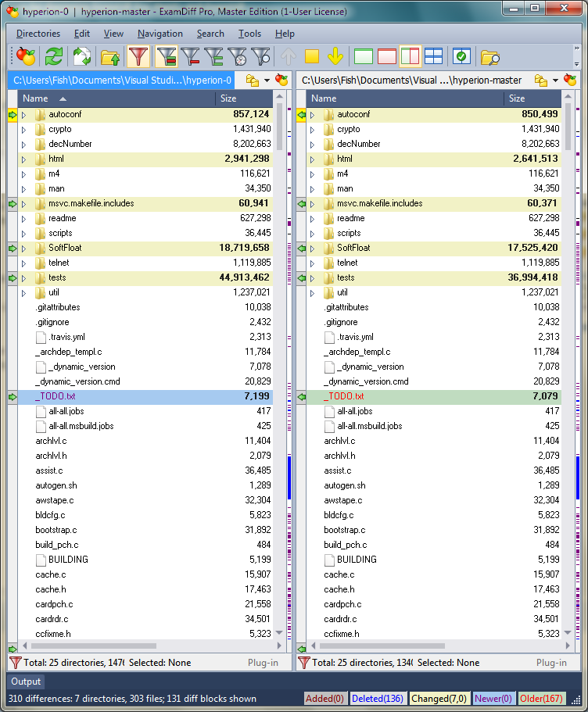The width and height of the screenshot is (588, 712).
Task: Sort right pane by Name column header
Action: click(x=405, y=98)
